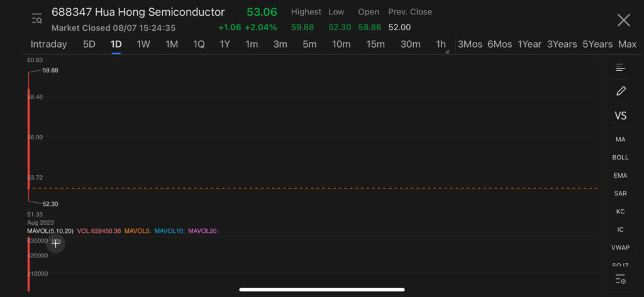
Task: Set range to Max
Action: pyautogui.click(x=627, y=45)
